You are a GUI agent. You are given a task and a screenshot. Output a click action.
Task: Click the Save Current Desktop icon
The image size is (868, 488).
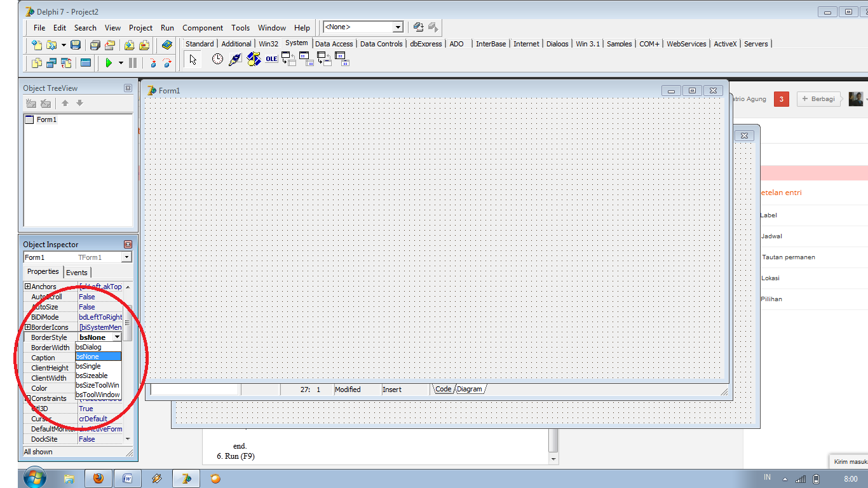click(x=418, y=27)
